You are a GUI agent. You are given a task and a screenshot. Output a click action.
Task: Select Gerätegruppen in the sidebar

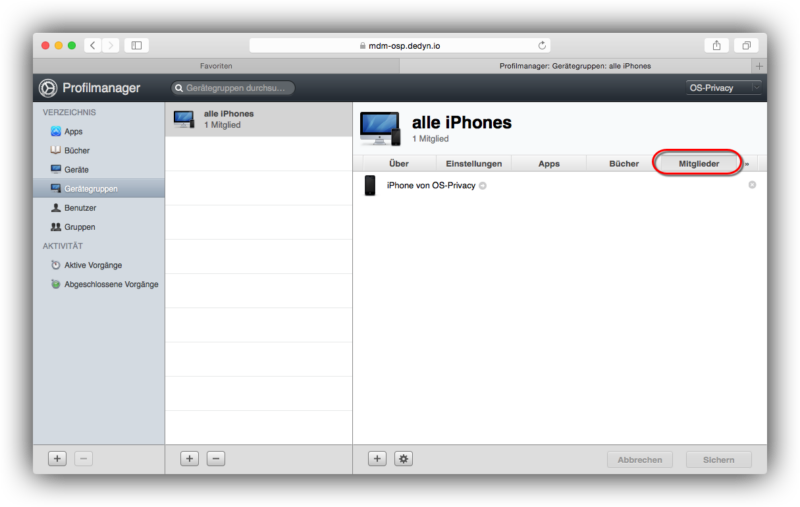coord(98,188)
